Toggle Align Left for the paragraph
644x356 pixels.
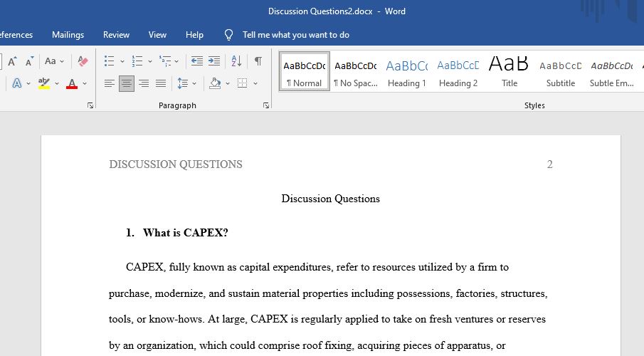pos(110,83)
